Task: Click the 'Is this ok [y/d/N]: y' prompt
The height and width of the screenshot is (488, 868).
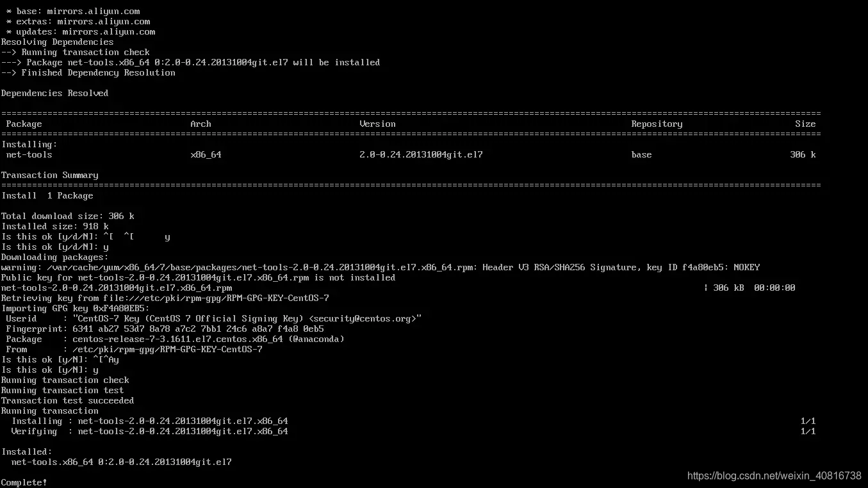Action: pos(55,247)
